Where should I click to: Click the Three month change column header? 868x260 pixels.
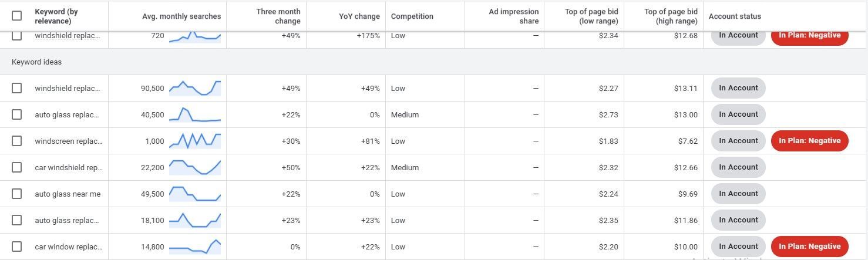point(278,16)
